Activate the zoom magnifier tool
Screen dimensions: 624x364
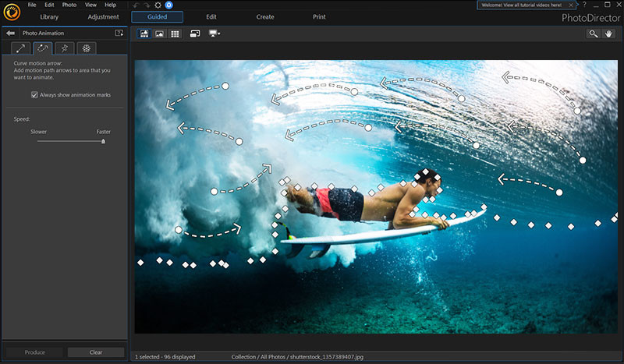click(x=594, y=34)
